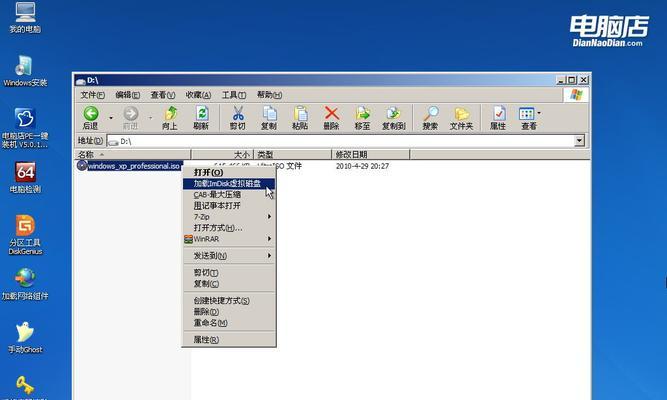Click the Up (向上) folder icon
The image size is (667, 400).
coord(170,114)
